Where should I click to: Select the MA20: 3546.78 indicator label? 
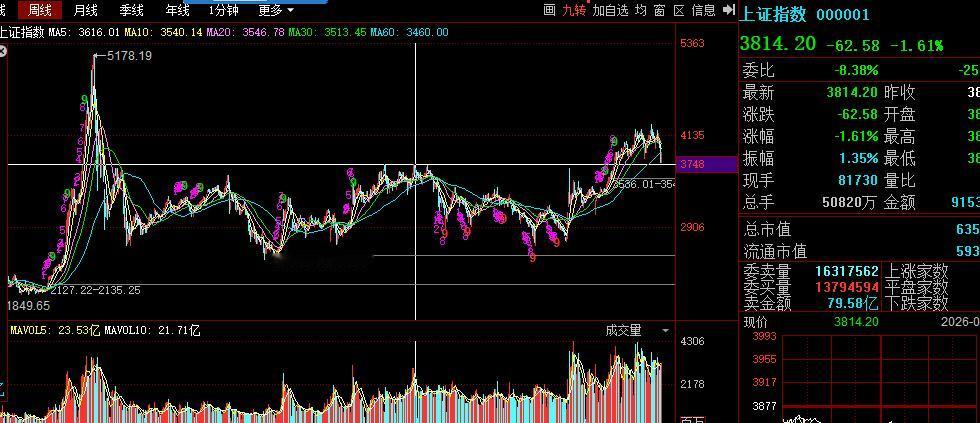[245, 32]
